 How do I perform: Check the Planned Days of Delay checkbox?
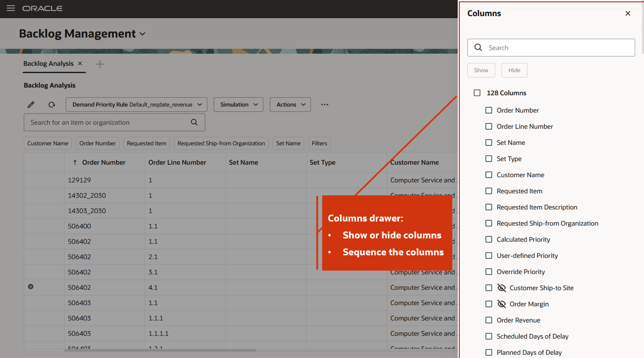coord(489,352)
